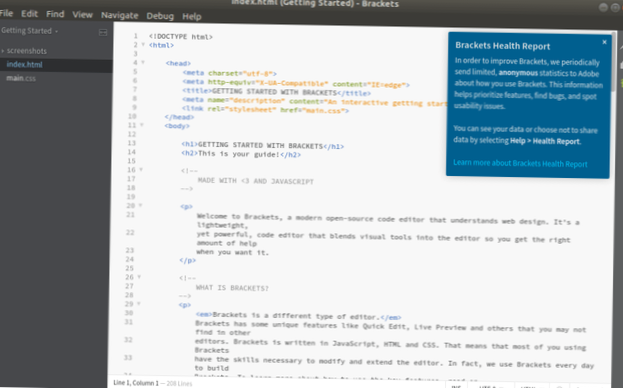Open the File menu
The height and width of the screenshot is (388, 623).
(x=6, y=14)
